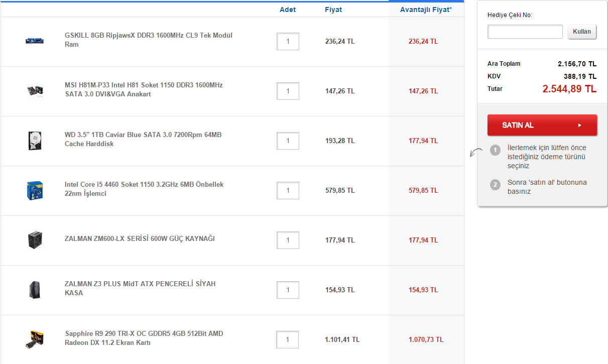The height and width of the screenshot is (364, 608).
Task: Click the MSI H81M-P33 motherboard thumbnail
Action: 35,90
